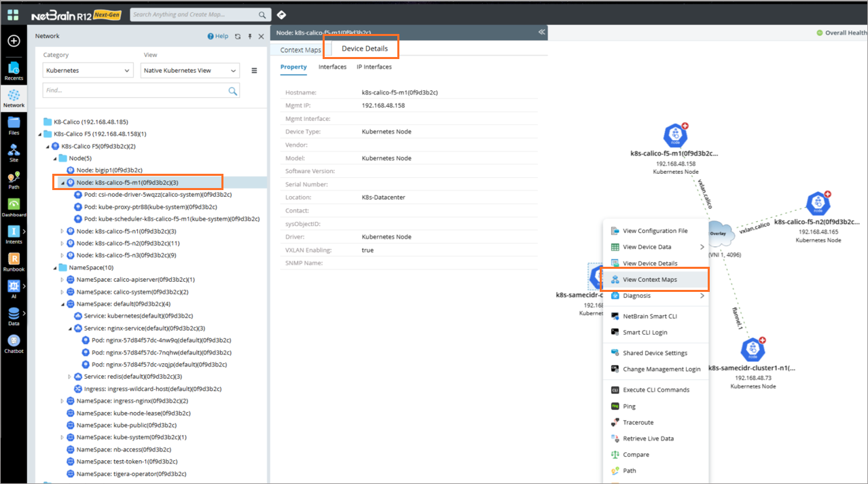Expand Node k8s-calico-f5-n2 tree item

[x=62, y=243]
